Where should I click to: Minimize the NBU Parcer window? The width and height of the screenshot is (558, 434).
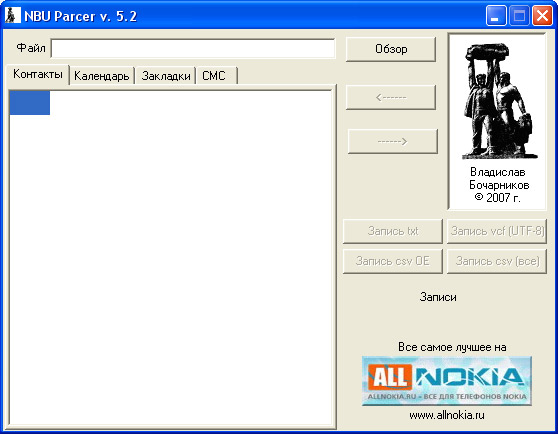(x=496, y=16)
